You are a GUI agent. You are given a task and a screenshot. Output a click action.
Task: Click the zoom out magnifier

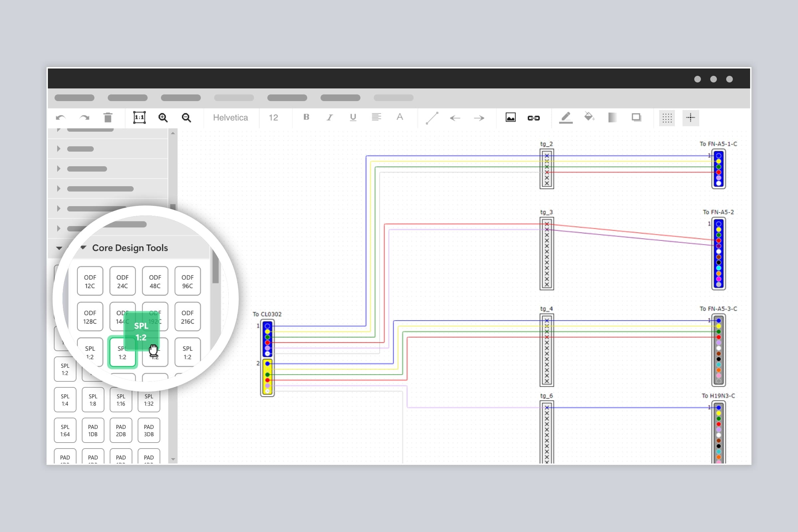click(186, 117)
